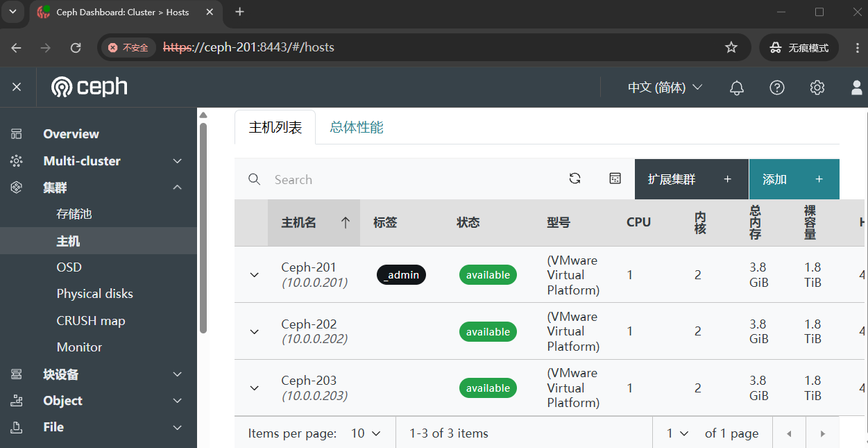Open the page number dropdown
868x448 pixels.
click(x=677, y=433)
